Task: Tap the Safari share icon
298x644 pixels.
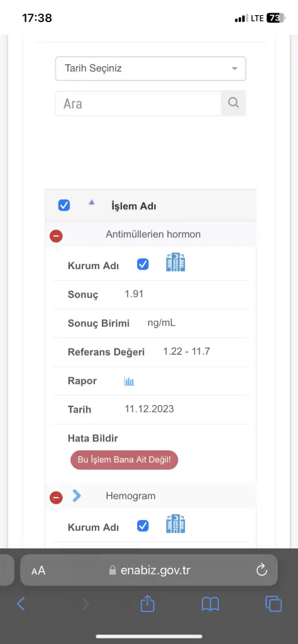Action: tap(147, 604)
